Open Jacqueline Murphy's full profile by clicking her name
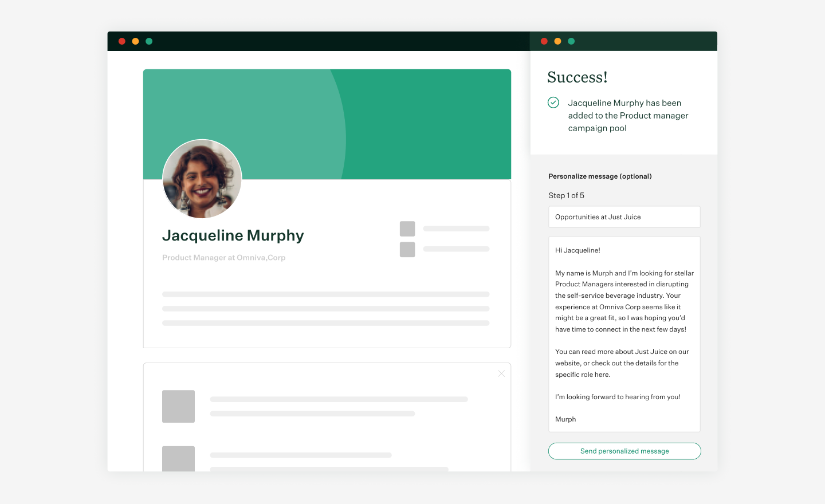This screenshot has width=825, height=504. click(x=233, y=235)
